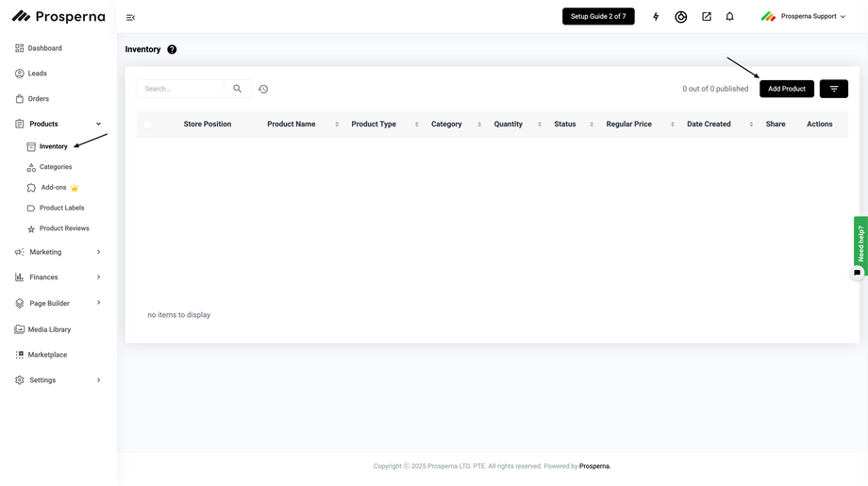Open the external link icon in the top bar

[x=707, y=17]
